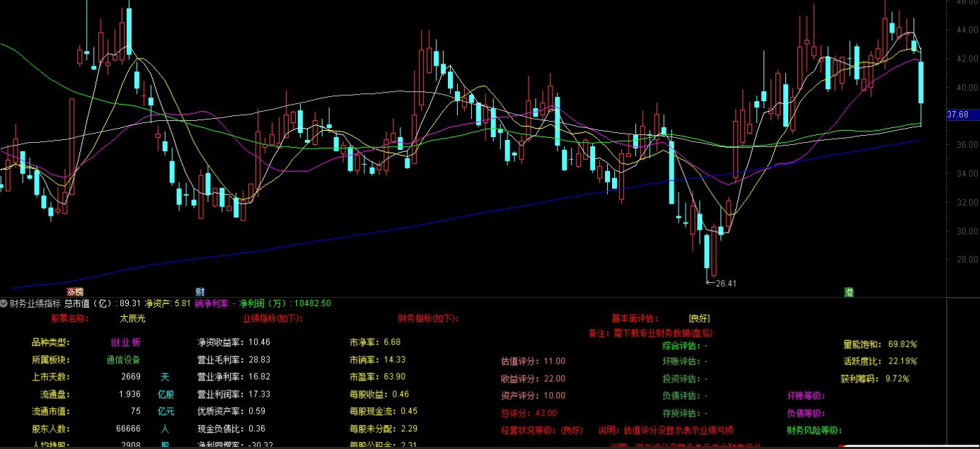Click the 市净率: 6.68 value

click(x=375, y=342)
